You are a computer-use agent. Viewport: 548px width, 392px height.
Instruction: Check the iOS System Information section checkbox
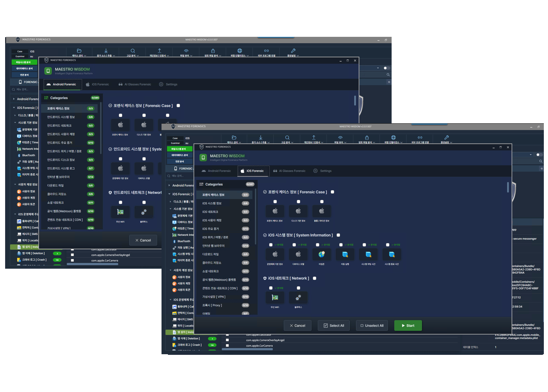pyautogui.click(x=338, y=235)
